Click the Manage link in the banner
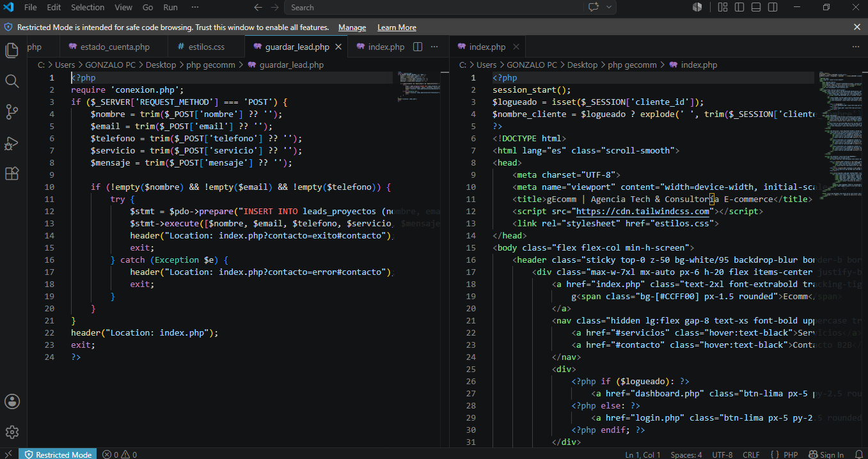The height and width of the screenshot is (459, 868). (x=352, y=27)
